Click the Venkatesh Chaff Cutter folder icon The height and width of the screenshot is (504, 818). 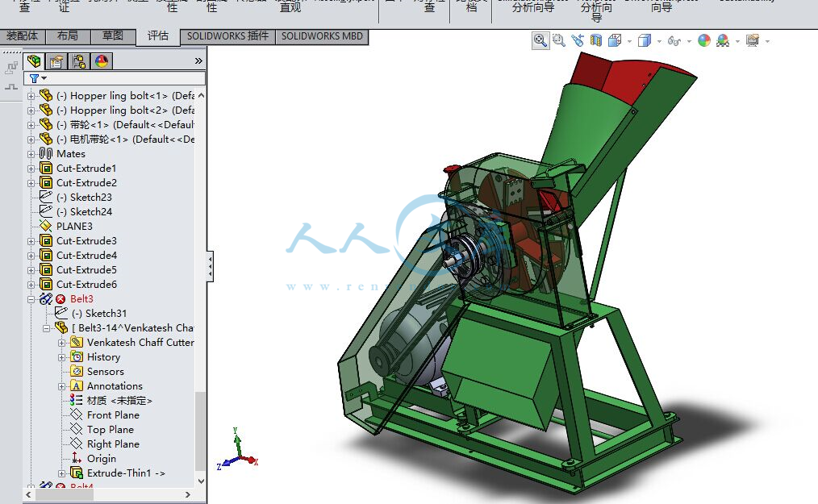77,342
